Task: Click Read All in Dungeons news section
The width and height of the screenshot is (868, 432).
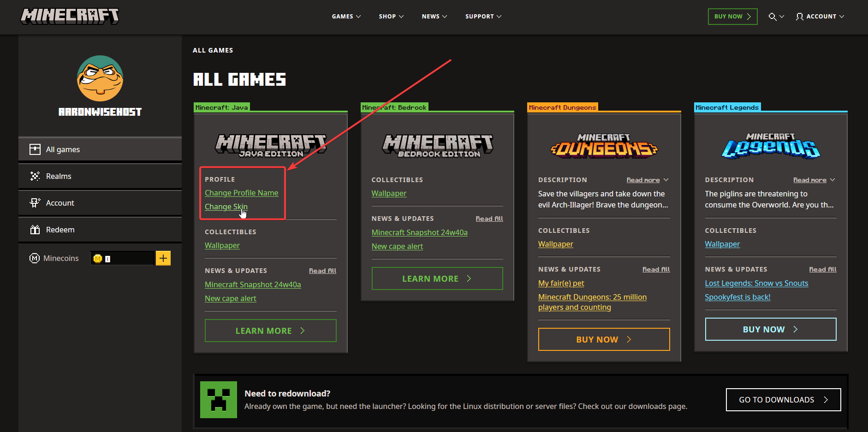Action: click(x=656, y=269)
